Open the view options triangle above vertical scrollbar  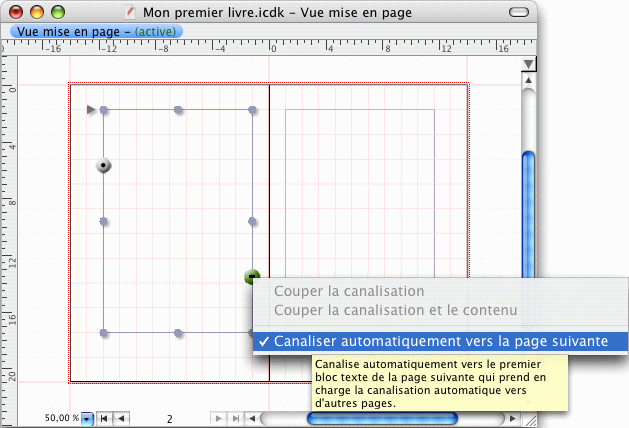529,64
